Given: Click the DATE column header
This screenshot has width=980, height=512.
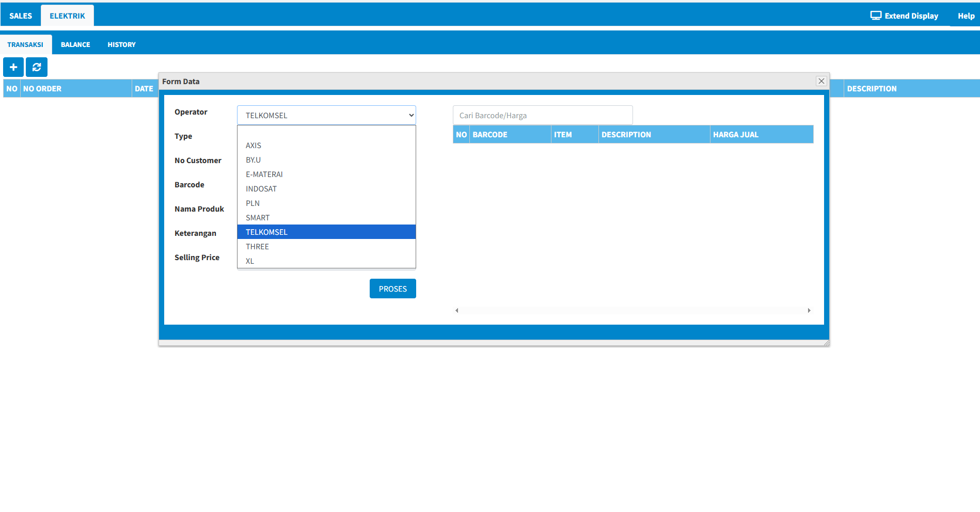Looking at the screenshot, I should [144, 88].
